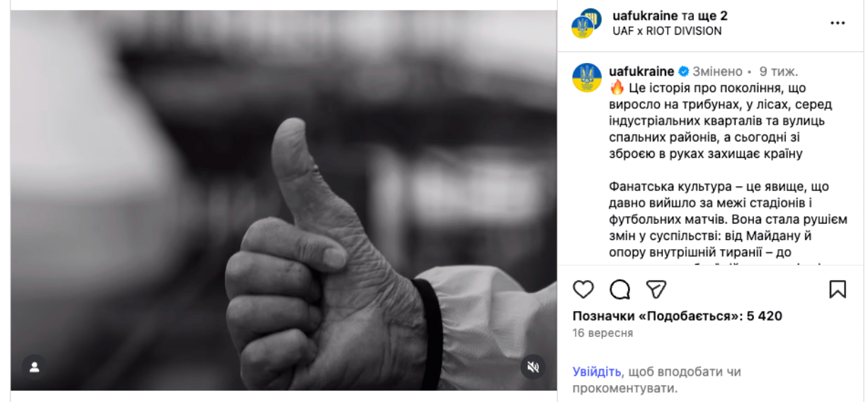Screen dimensions: 868x402
Task: Click the 'Увійдіть' login link
Action: (x=597, y=372)
